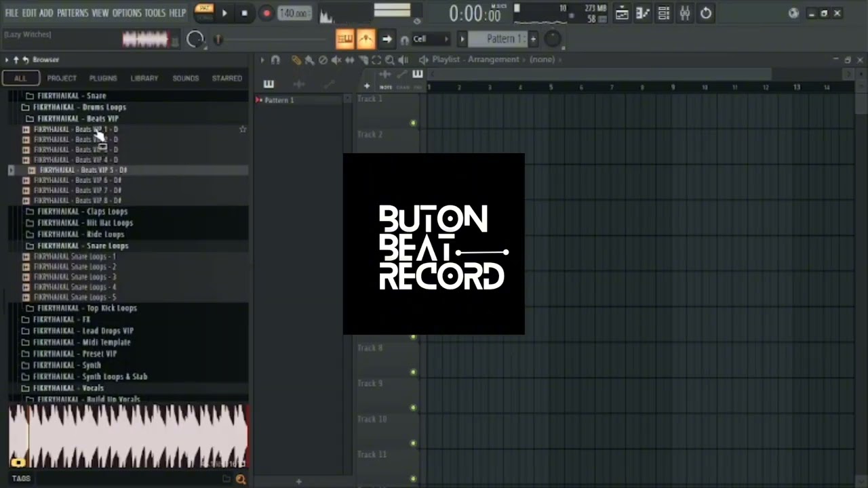Expand FIKRYHAIKAL - Hit Hat Loops folder
The image size is (868, 488).
pyautogui.click(x=85, y=223)
